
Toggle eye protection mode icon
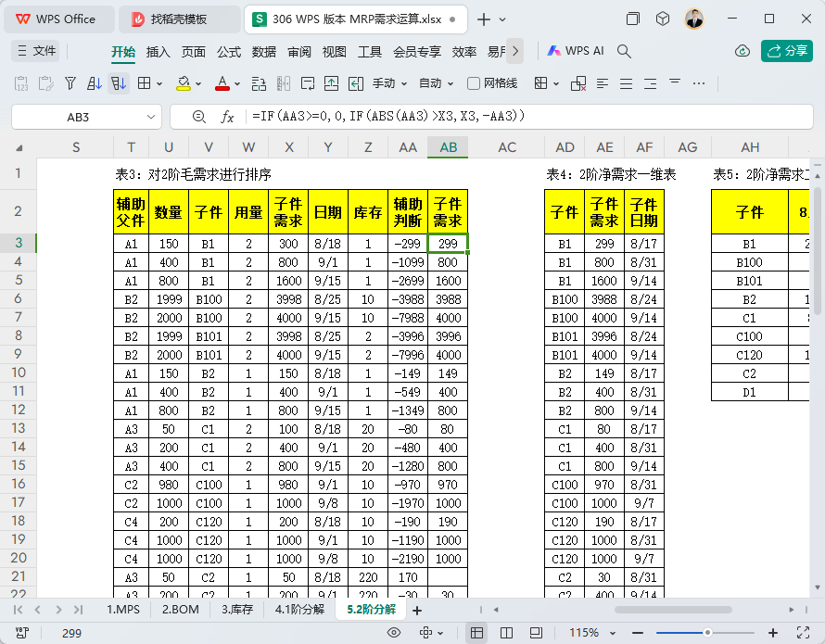pyautogui.click(x=394, y=633)
